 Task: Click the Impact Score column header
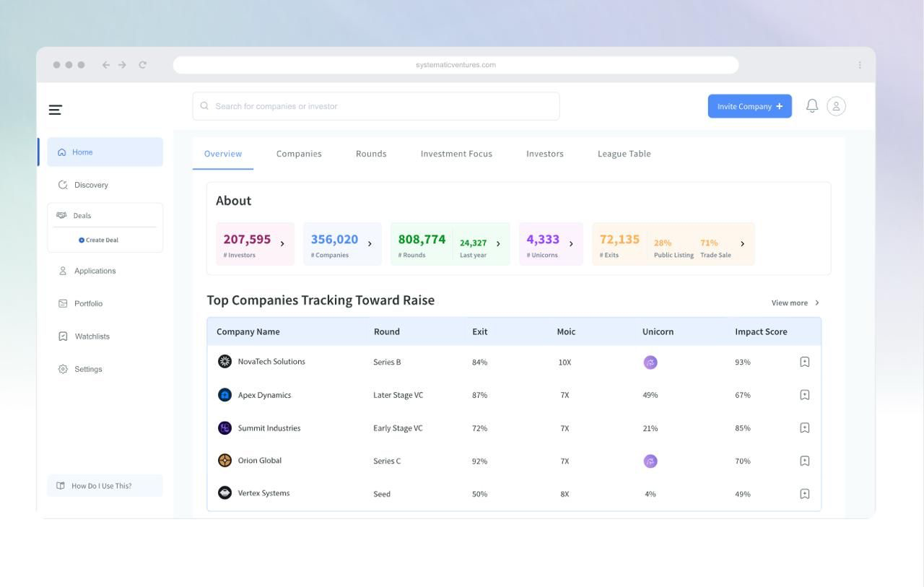click(x=761, y=332)
